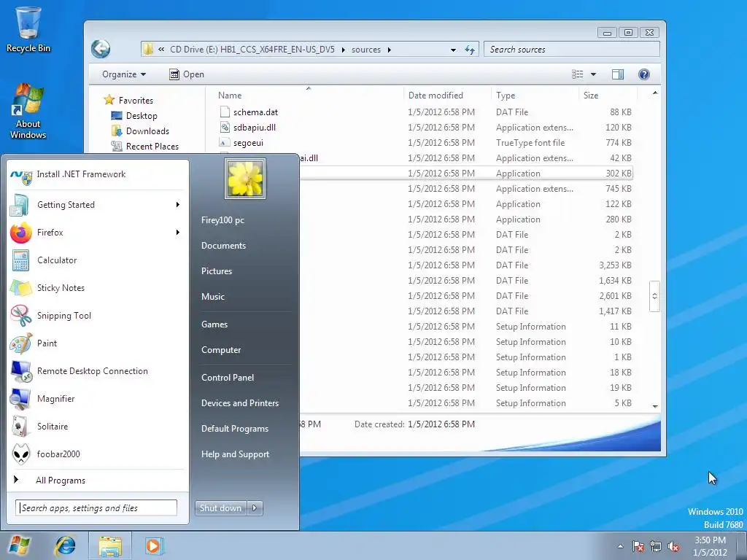The height and width of the screenshot is (560, 747).
Task: Open the view options dropdown arrow
Action: 594,74
